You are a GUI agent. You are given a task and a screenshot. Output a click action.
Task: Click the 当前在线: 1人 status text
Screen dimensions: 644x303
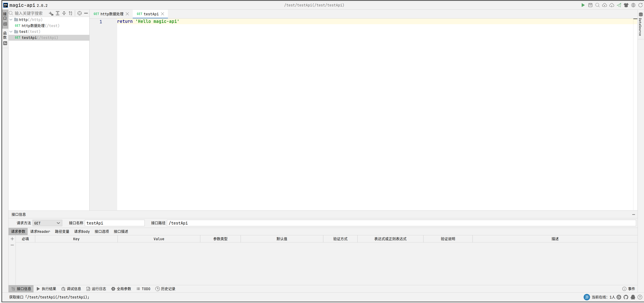point(603,297)
